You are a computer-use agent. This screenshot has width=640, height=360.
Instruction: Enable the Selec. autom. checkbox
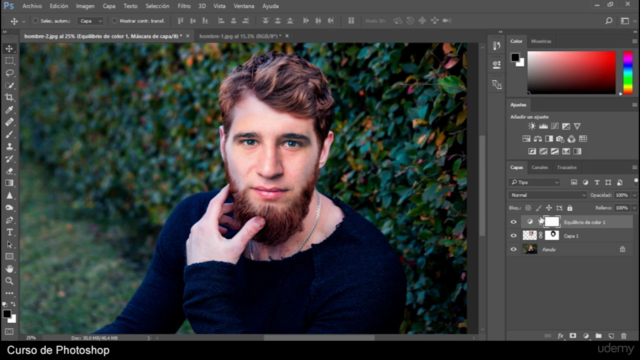pyautogui.click(x=36, y=21)
